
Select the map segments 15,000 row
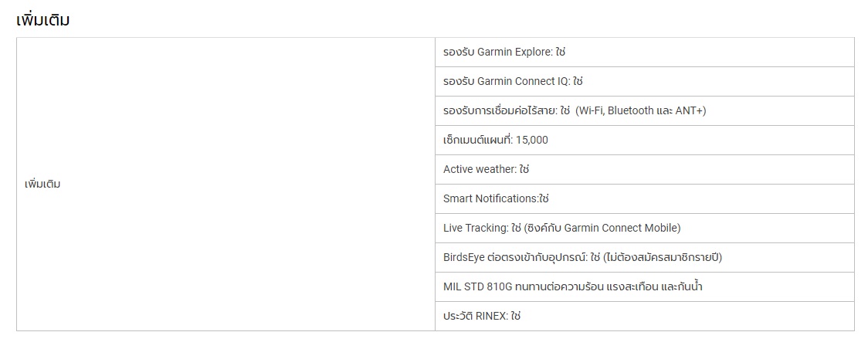(x=644, y=140)
